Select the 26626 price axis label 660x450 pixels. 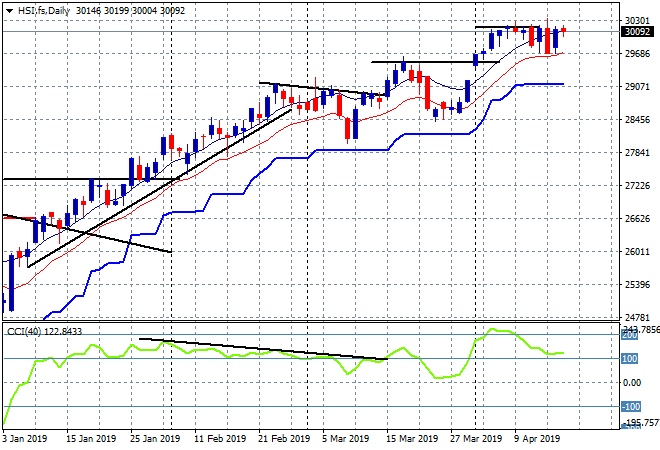(637, 219)
